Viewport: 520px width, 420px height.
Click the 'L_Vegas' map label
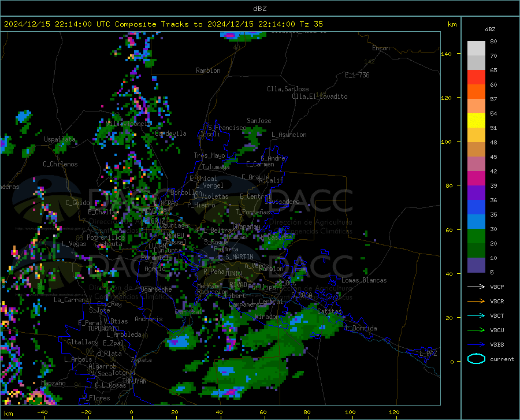(x=74, y=244)
